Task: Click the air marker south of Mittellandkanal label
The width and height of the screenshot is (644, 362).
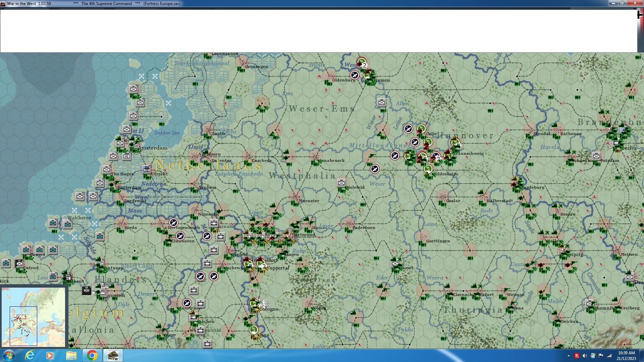Action: [395, 156]
